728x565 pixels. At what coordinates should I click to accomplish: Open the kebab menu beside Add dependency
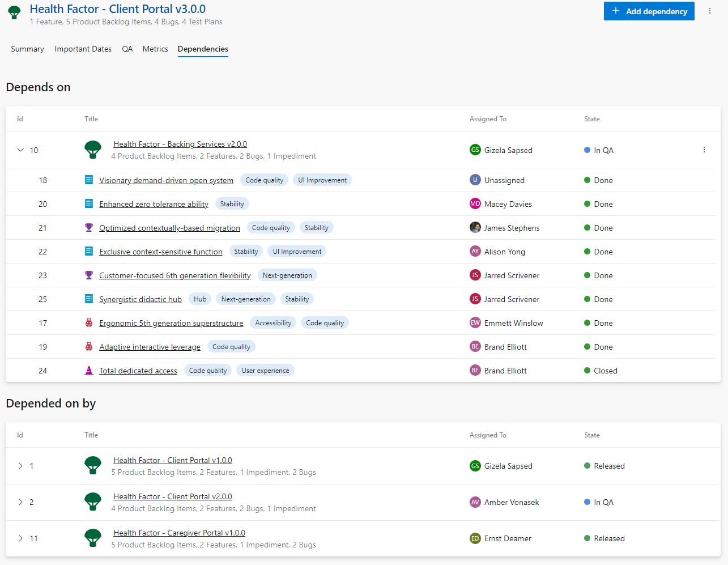pos(710,11)
